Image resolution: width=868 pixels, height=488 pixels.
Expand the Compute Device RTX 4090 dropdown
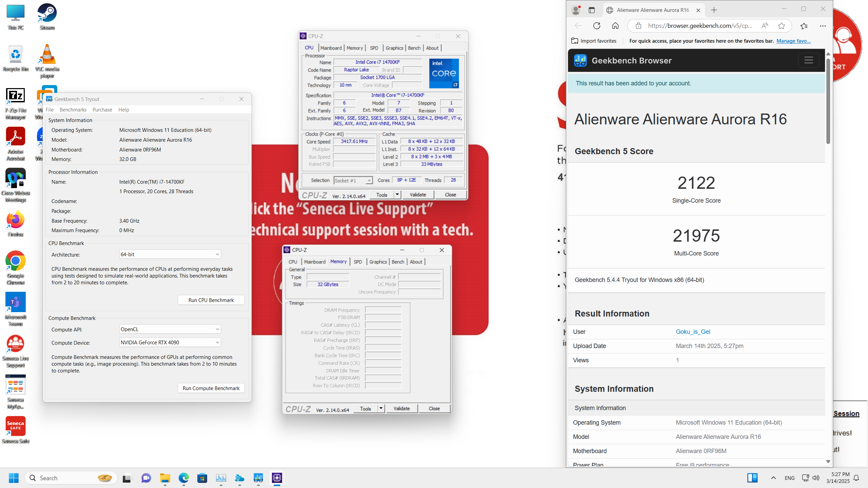click(170, 342)
